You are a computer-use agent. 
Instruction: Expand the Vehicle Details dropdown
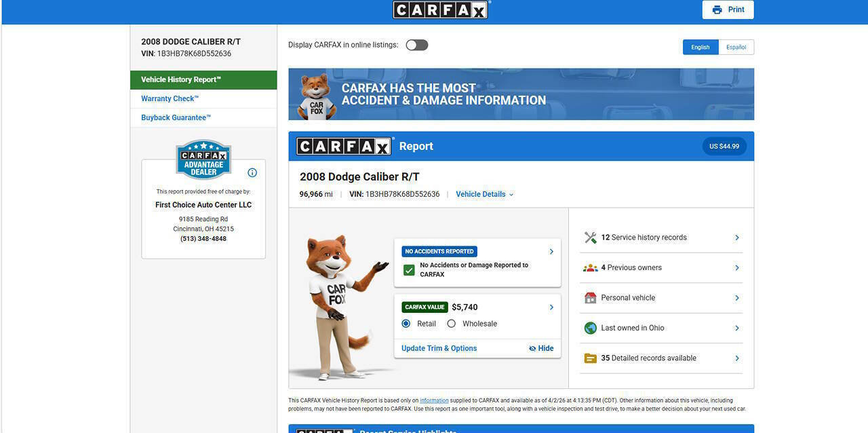click(x=484, y=194)
